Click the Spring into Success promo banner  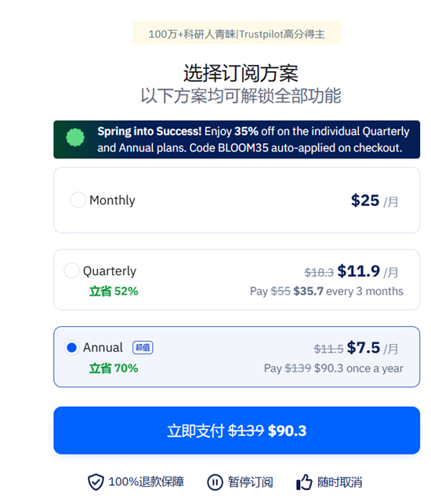(x=237, y=140)
